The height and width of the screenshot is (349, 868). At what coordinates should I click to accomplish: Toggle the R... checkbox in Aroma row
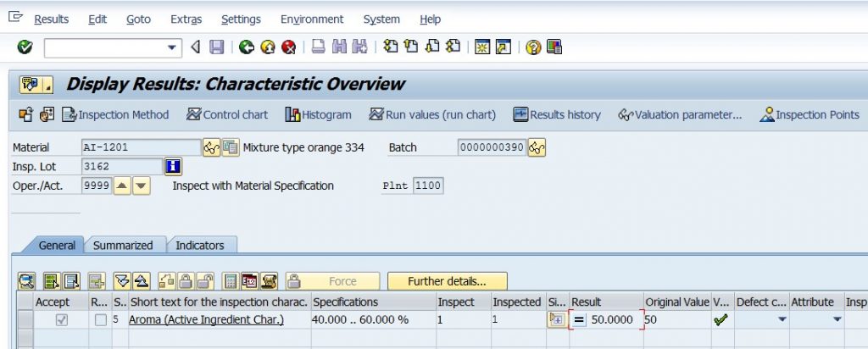100,319
